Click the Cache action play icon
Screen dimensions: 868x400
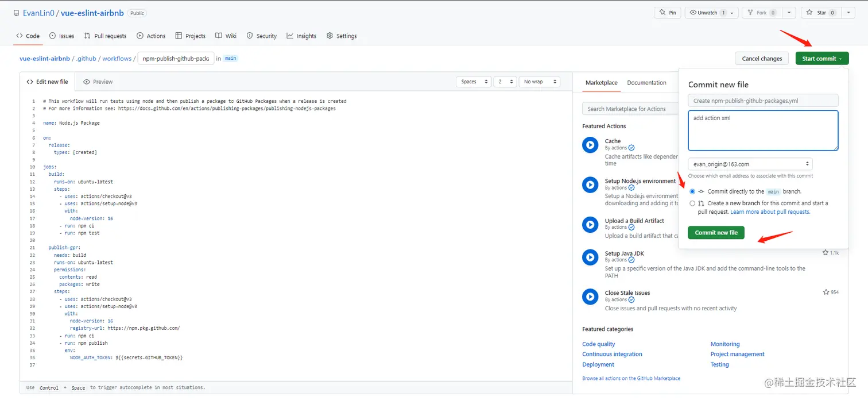pos(590,145)
